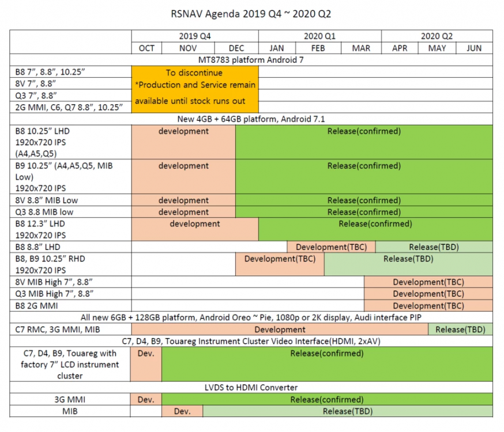This screenshot has width=504, height=432.
Task: Select the MIB converter row label
Action: (70, 411)
